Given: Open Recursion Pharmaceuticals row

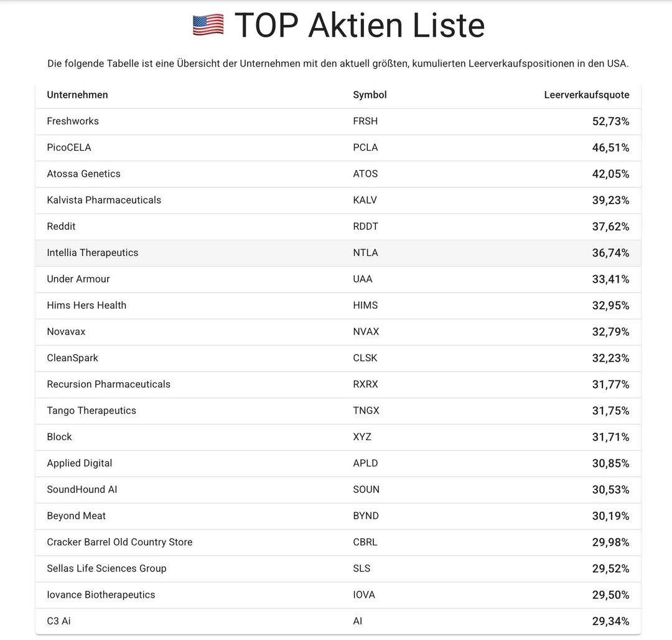Looking at the screenshot, I should (x=108, y=384).
